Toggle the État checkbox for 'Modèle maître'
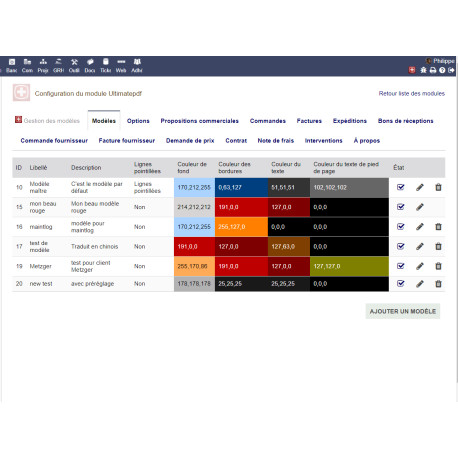The image size is (458, 458). (401, 187)
